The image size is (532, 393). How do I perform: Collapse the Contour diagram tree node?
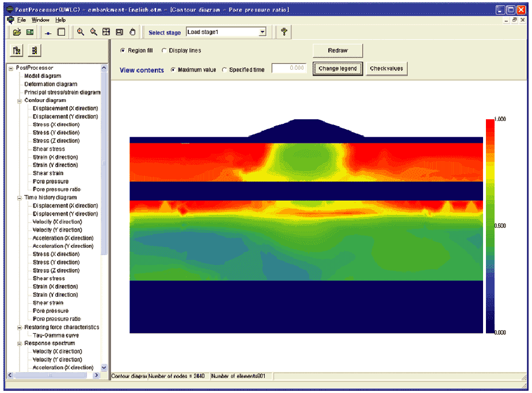point(20,101)
